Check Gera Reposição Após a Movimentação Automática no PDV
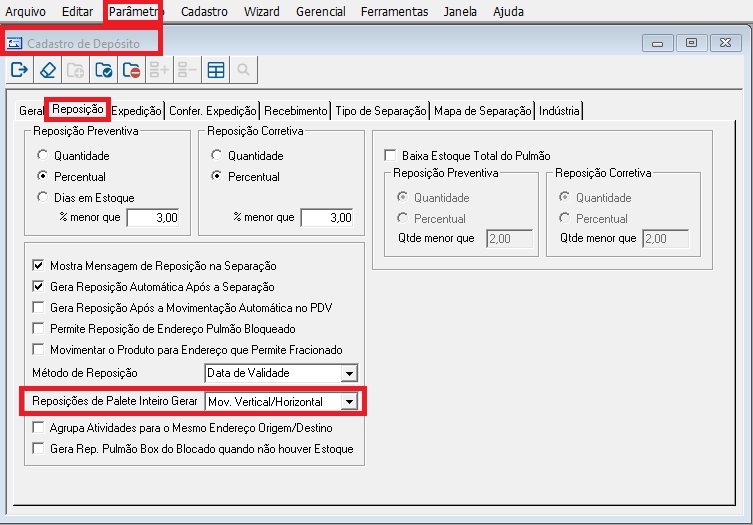Image resolution: width=753 pixels, height=525 pixels. pyautogui.click(x=38, y=307)
